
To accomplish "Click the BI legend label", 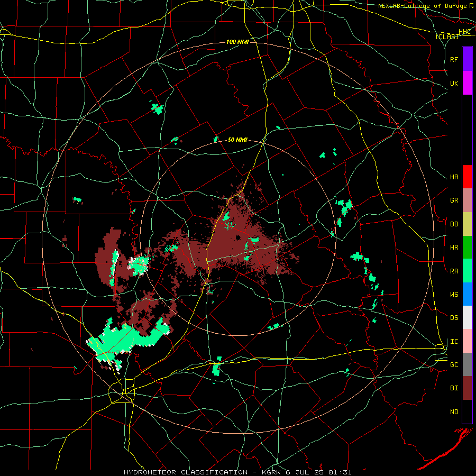I will (x=454, y=388).
